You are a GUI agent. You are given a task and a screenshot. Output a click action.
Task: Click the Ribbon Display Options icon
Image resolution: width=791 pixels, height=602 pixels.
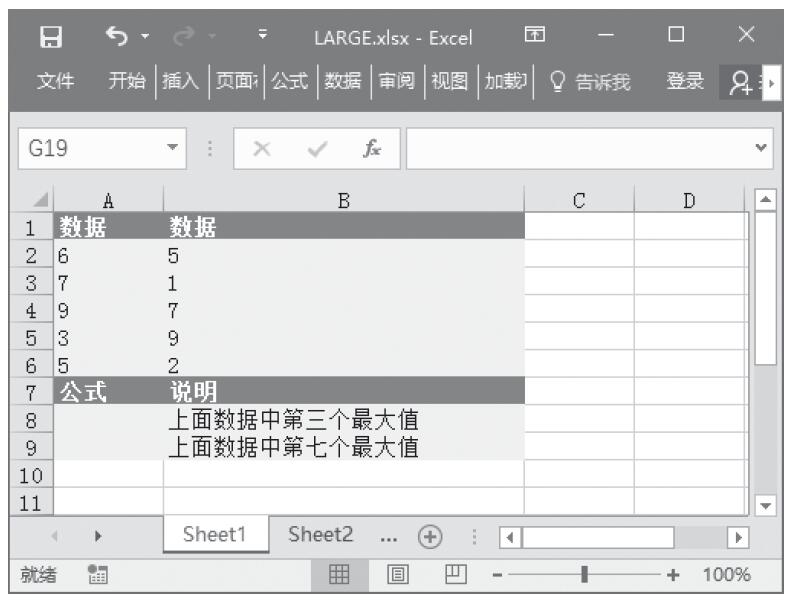(536, 37)
